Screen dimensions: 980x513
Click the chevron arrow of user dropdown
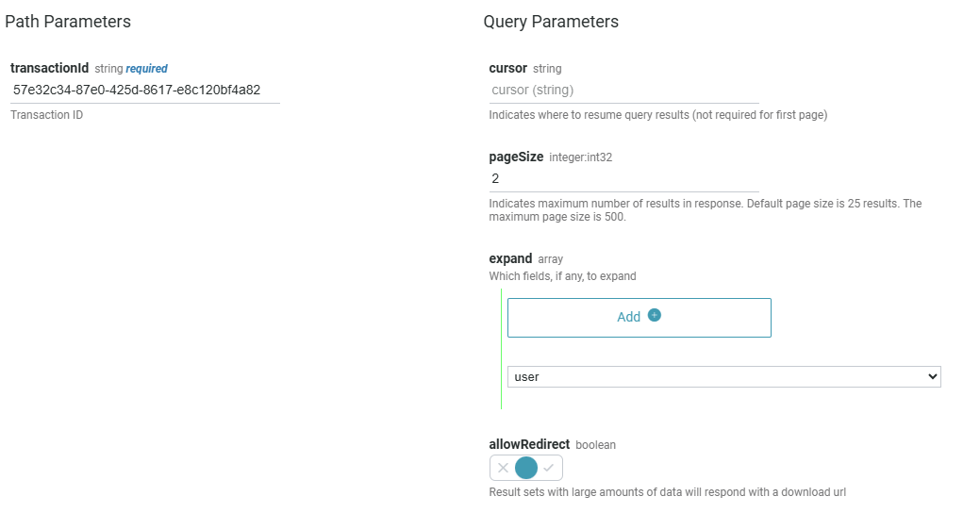pos(933,376)
